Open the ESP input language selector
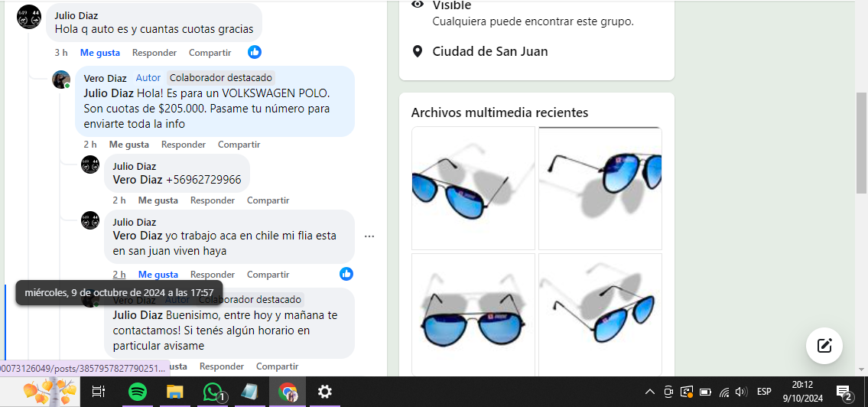Viewport: 868px width, 407px height. click(763, 392)
